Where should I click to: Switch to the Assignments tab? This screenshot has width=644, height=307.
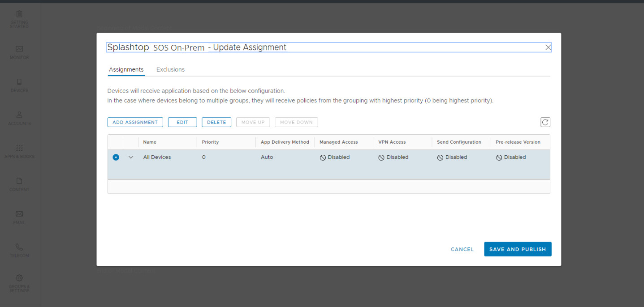[x=126, y=70]
